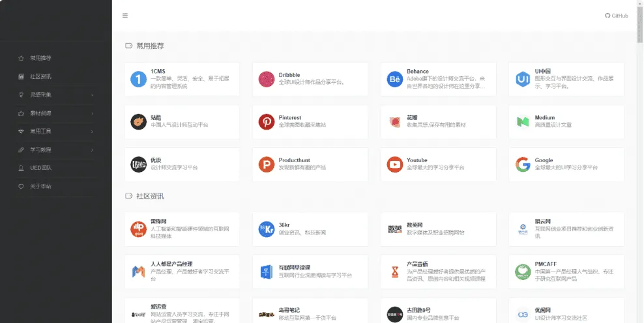The width and height of the screenshot is (644, 323).
Task: Click the 古田路9号 black logo
Action: 395,315
